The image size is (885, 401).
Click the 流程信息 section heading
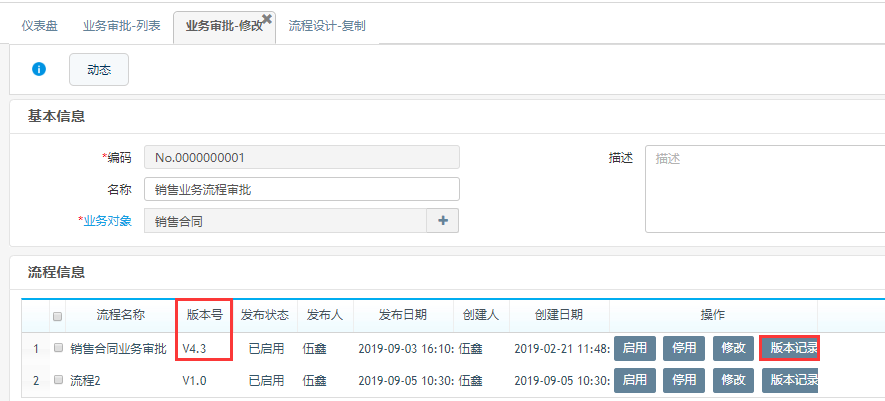56,272
